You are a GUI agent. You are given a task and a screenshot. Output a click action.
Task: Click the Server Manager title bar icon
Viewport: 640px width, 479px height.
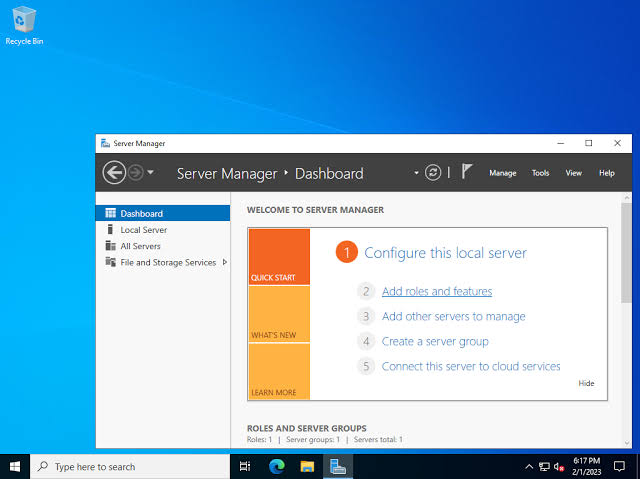pos(105,143)
